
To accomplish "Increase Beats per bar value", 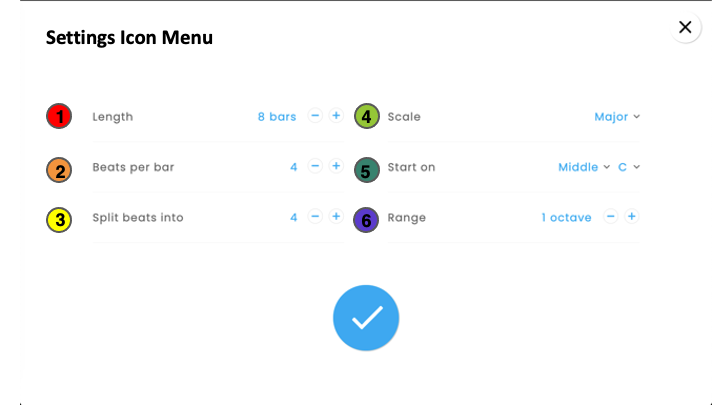I will [336, 166].
